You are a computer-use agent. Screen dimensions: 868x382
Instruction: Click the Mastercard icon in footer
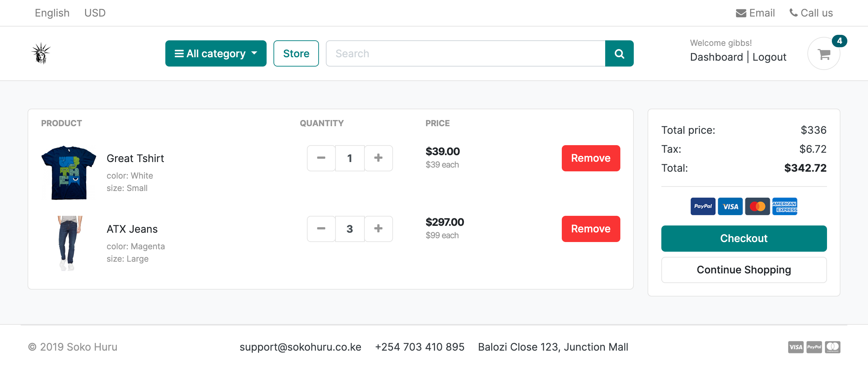(x=832, y=347)
